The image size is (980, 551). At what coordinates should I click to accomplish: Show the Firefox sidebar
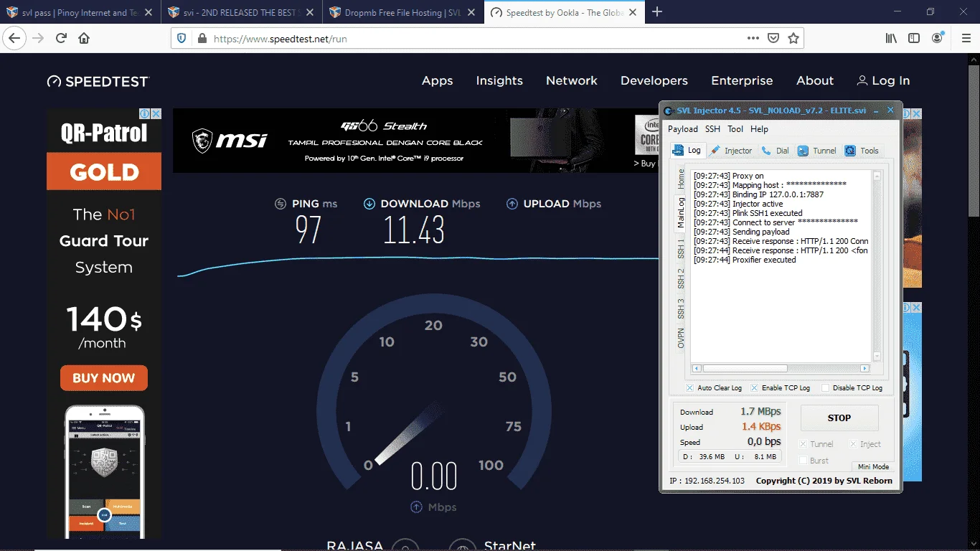click(914, 39)
